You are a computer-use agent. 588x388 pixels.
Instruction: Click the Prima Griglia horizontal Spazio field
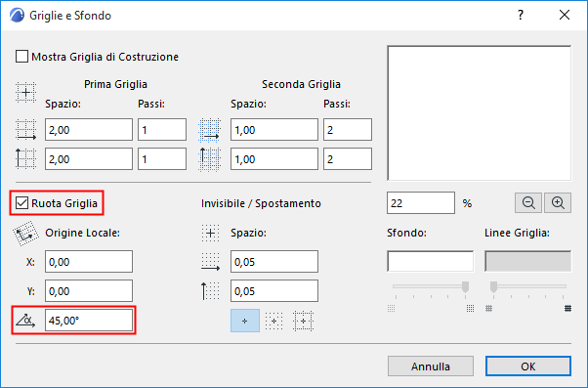coord(89,130)
